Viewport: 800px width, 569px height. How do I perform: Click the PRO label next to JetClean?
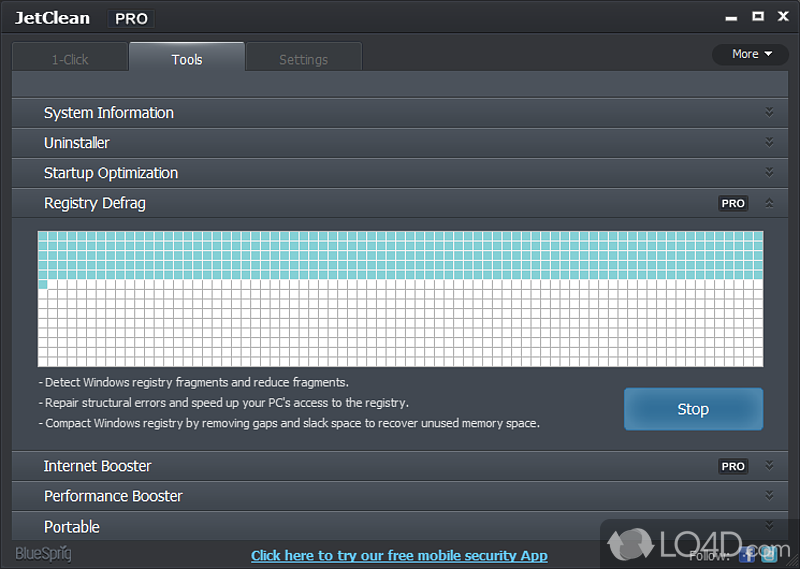pos(131,19)
